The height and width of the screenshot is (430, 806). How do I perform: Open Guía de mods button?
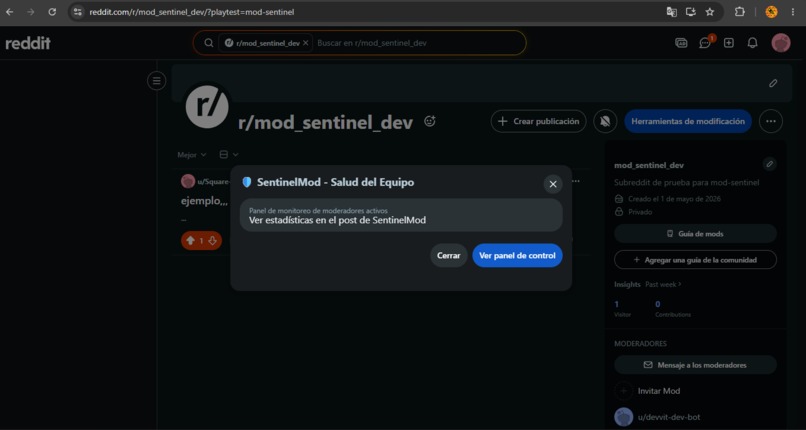pos(695,234)
